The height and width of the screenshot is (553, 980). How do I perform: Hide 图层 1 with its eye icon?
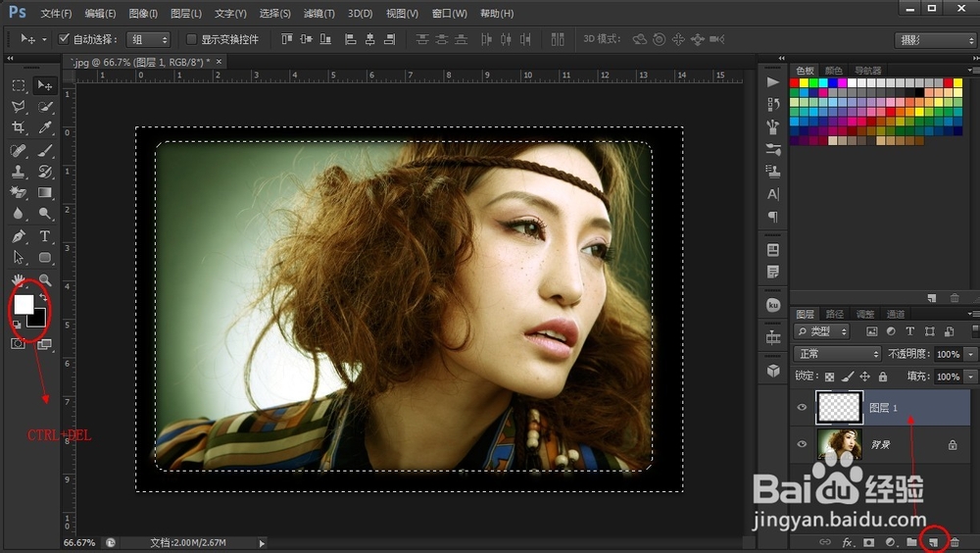coord(803,408)
